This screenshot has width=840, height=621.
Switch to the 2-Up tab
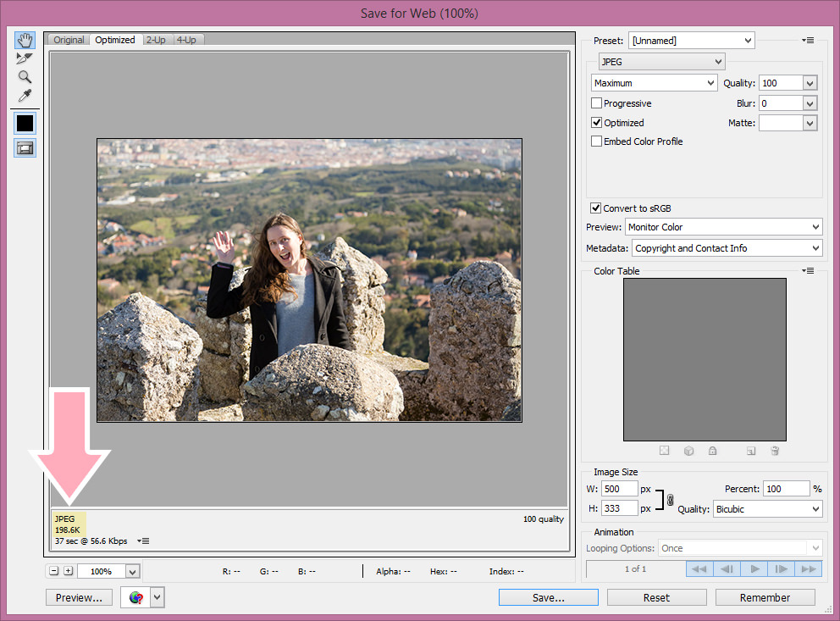[156, 40]
